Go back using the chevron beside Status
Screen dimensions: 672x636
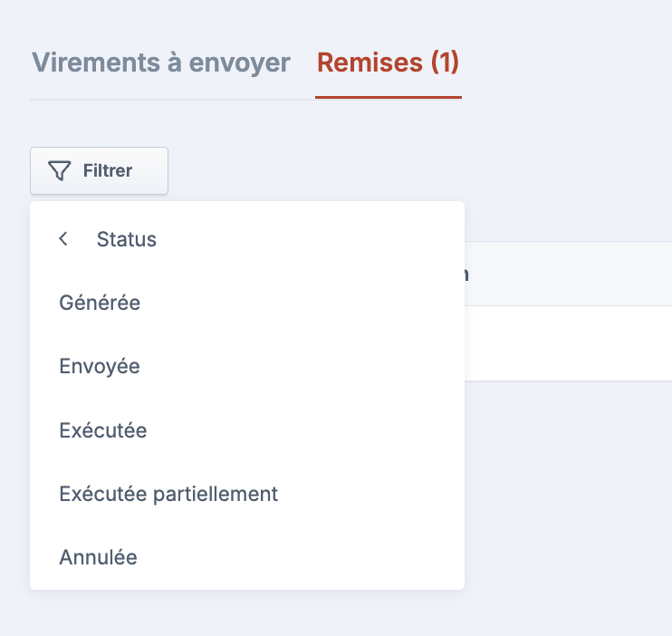point(63,239)
